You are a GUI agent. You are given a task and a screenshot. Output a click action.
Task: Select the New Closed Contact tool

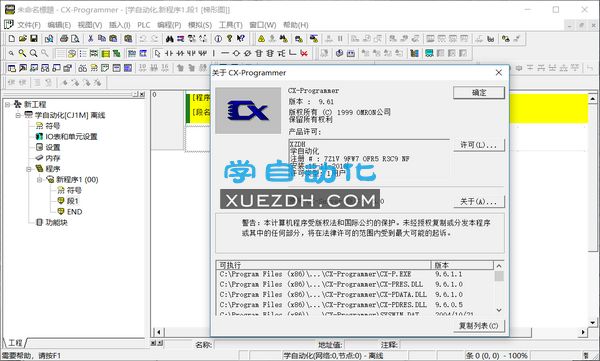180,53
